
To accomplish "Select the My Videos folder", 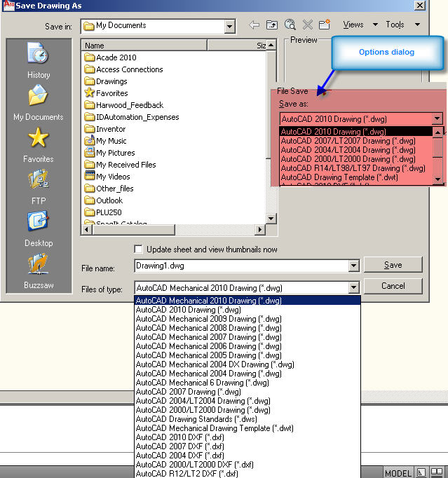I will (x=107, y=176).
